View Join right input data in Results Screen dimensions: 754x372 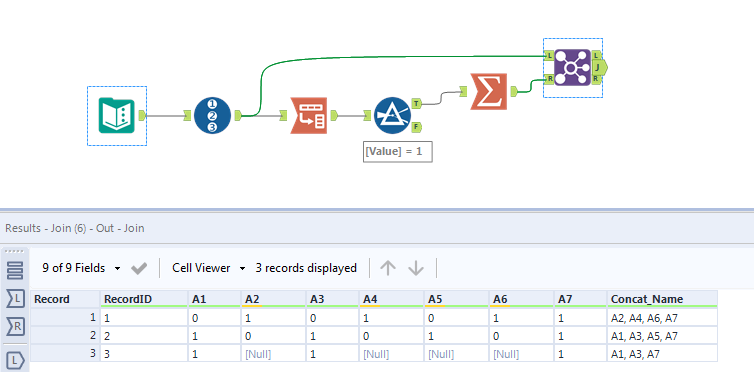tap(15, 327)
